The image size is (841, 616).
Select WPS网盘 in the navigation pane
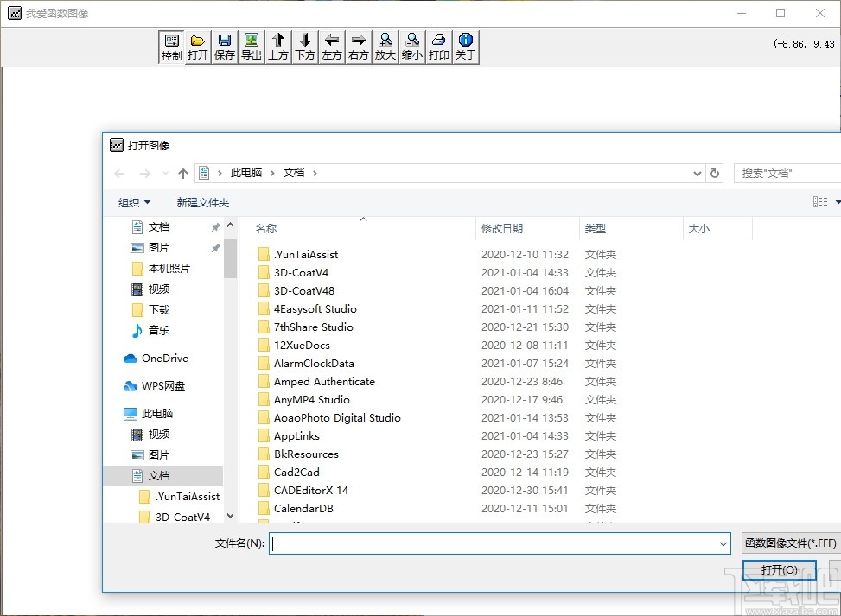click(164, 385)
